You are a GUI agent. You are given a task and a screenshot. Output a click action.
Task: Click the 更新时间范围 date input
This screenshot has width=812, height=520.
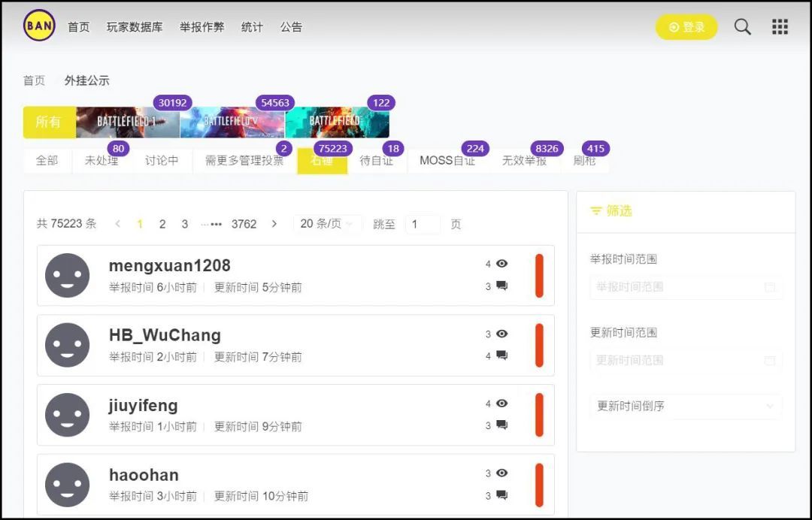pyautogui.click(x=686, y=361)
